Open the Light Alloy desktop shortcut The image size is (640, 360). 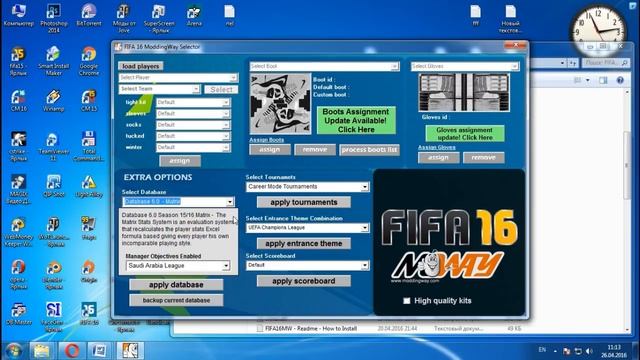pyautogui.click(x=89, y=187)
